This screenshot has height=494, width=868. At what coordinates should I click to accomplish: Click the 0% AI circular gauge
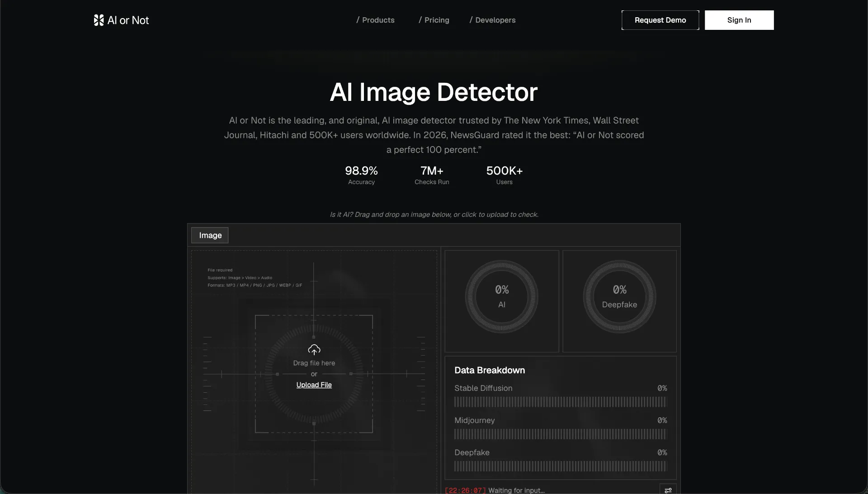tap(502, 297)
